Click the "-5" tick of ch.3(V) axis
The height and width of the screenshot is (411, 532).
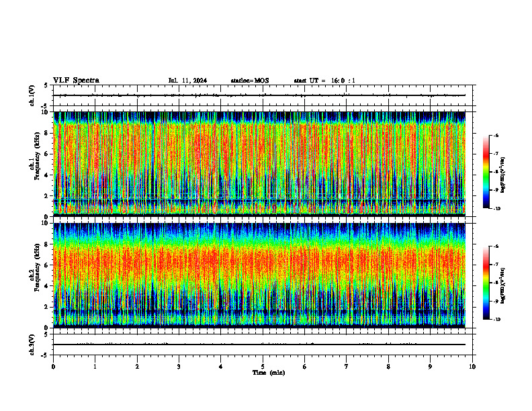45,355
